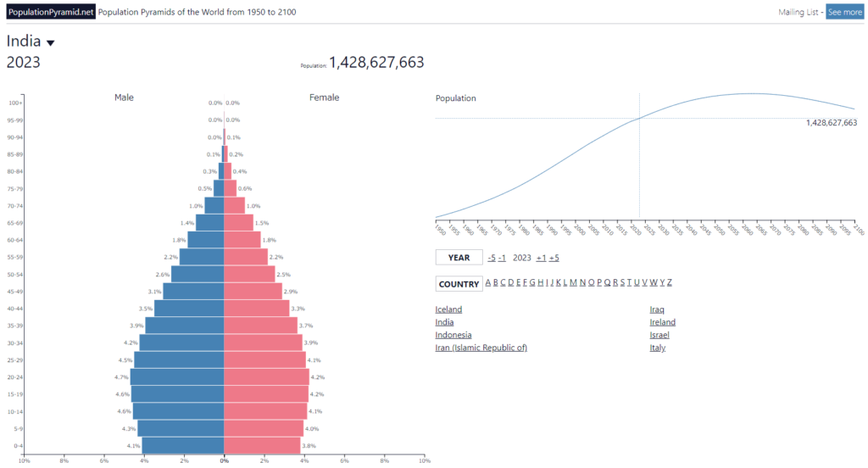The height and width of the screenshot is (468, 868).
Task: Jump forward five years with +5
Action: 554,258
